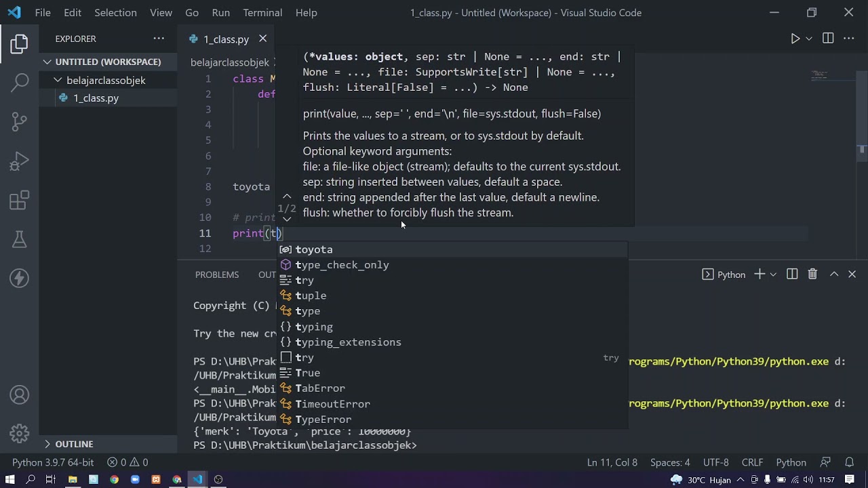Click the feedback icon in status bar
The height and width of the screenshot is (488, 868).
point(825,462)
